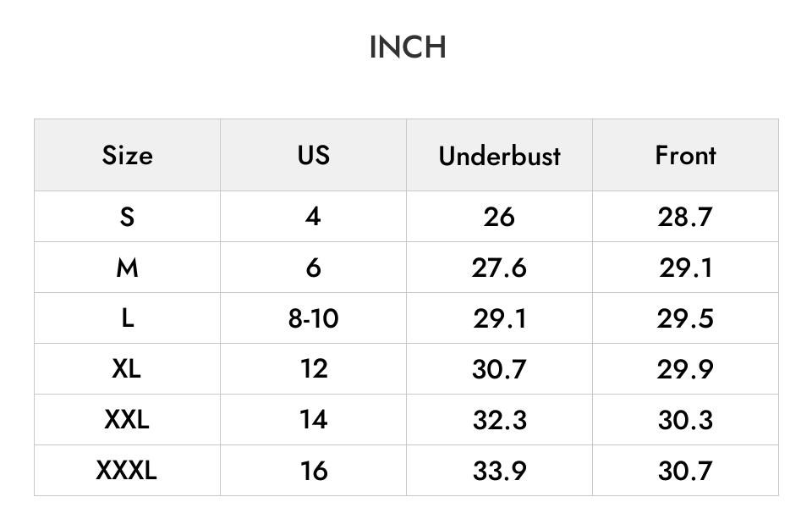Select the Size column header
The image size is (812, 508).
128,155
